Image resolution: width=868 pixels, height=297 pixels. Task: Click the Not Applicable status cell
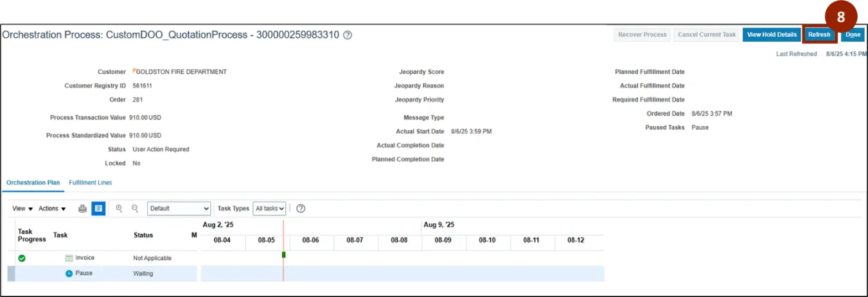152,258
